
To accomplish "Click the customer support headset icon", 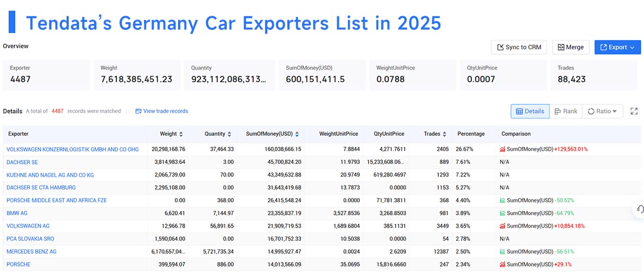I will [x=640, y=209].
